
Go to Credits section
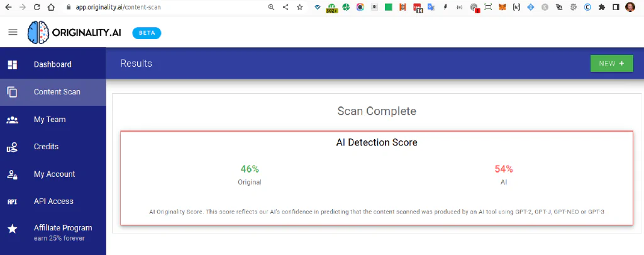53,147
